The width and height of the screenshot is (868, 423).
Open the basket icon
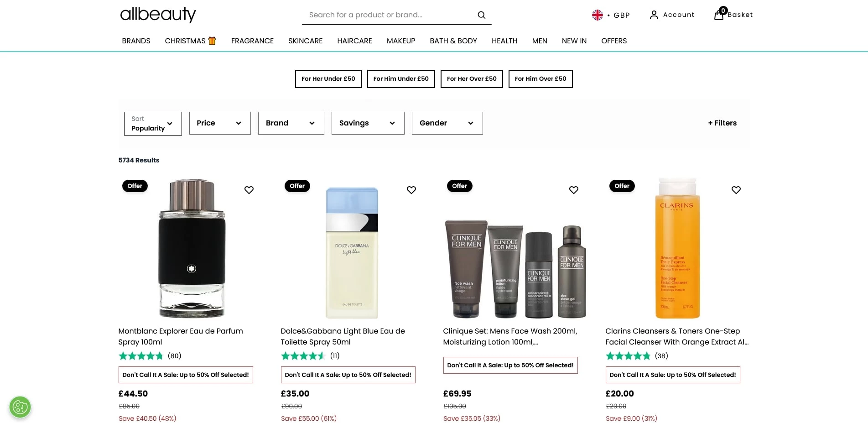tap(719, 15)
